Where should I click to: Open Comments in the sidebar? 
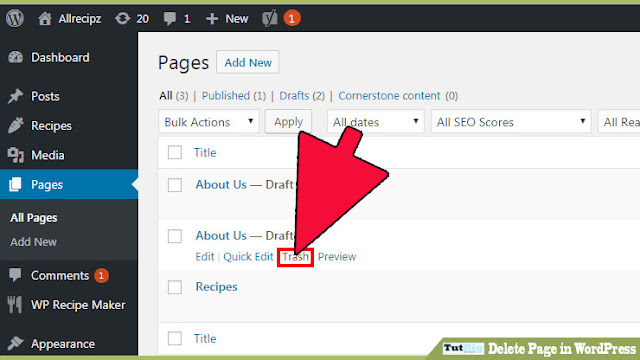[60, 276]
